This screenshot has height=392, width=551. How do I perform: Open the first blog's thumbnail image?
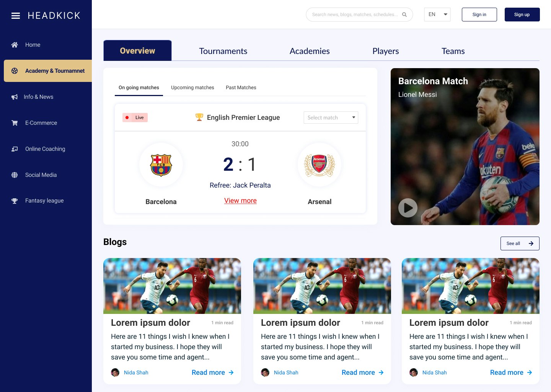172,286
